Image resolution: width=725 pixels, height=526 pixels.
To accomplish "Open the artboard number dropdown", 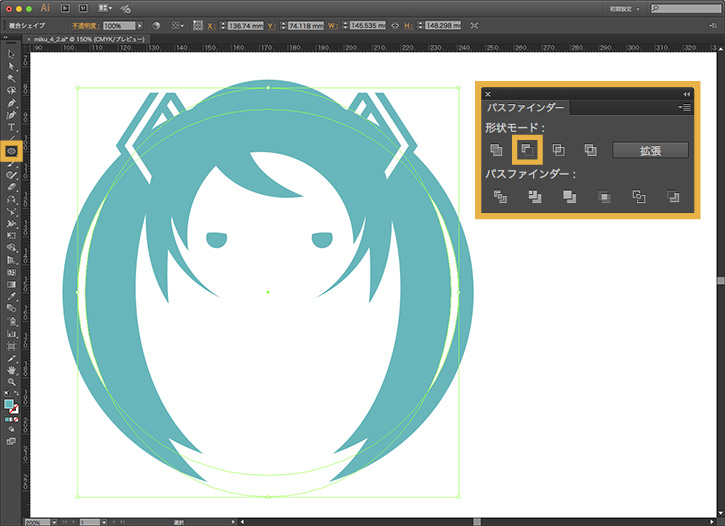I will click(104, 522).
